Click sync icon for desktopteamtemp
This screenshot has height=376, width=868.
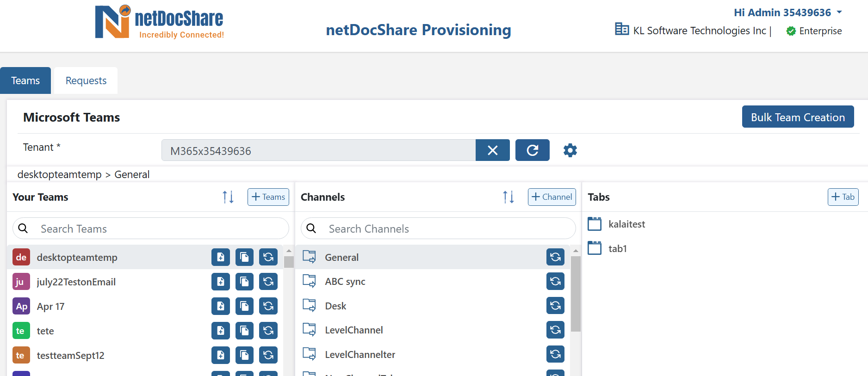click(x=268, y=257)
